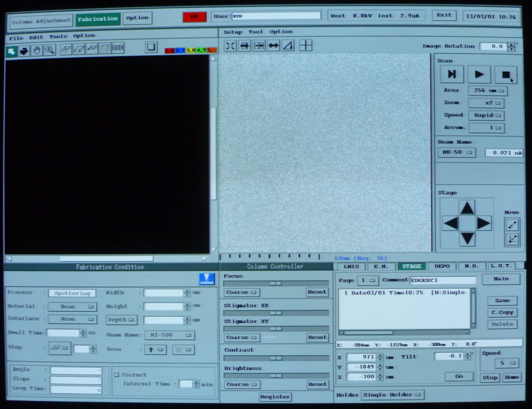Toggle the red HV indicator button
532x409 pixels.
[194, 17]
